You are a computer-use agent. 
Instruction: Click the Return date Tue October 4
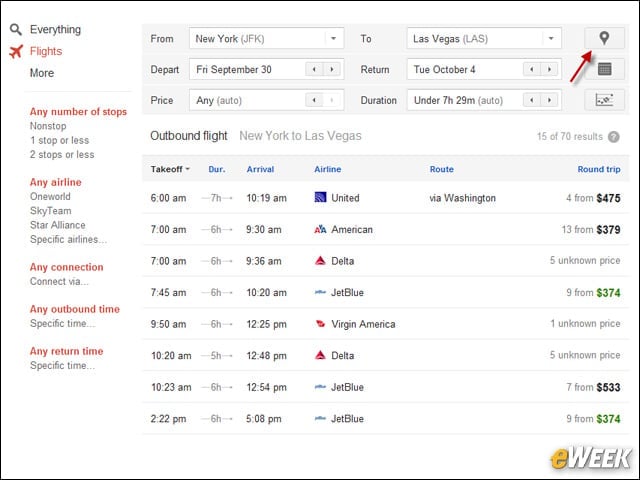[484, 69]
